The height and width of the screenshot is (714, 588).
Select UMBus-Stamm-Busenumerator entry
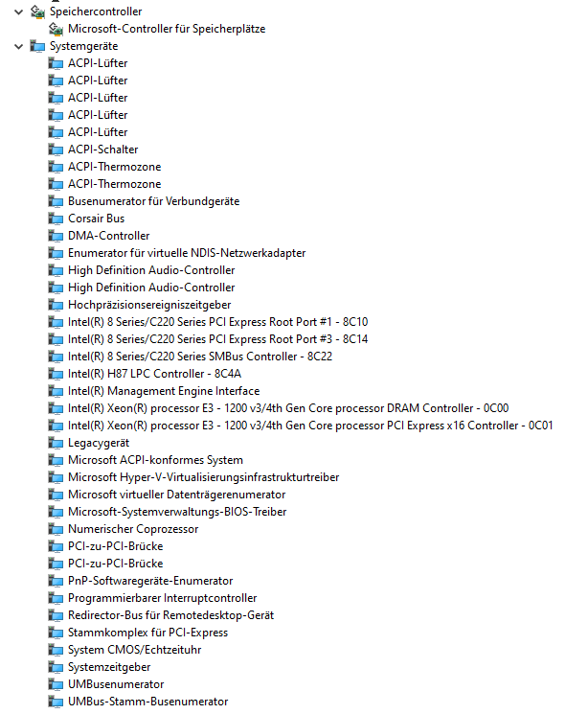click(147, 702)
